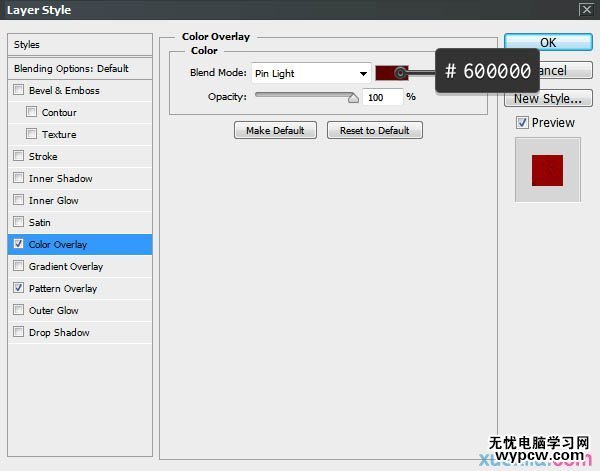This screenshot has height=471, width=600.
Task: Open the Satin settings label
Action: [x=40, y=222]
